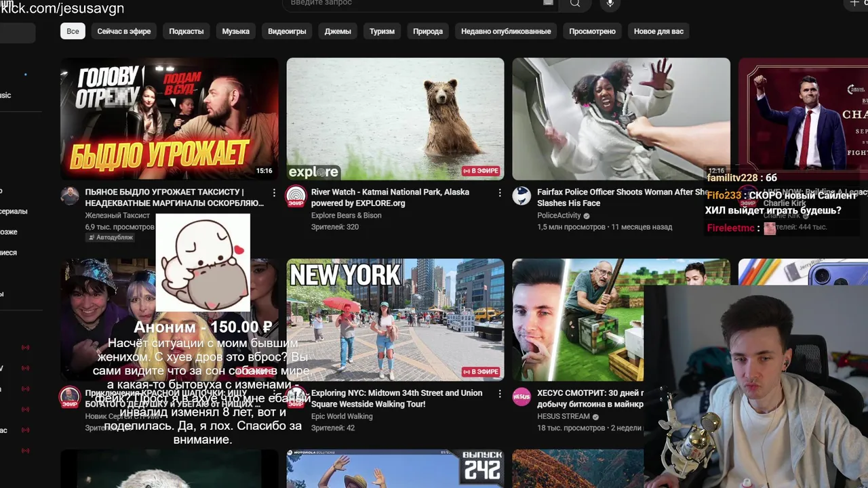Image resolution: width=868 pixels, height=488 pixels.
Task: Click the "Автодубляж" badge under taxi video
Action: point(110,238)
